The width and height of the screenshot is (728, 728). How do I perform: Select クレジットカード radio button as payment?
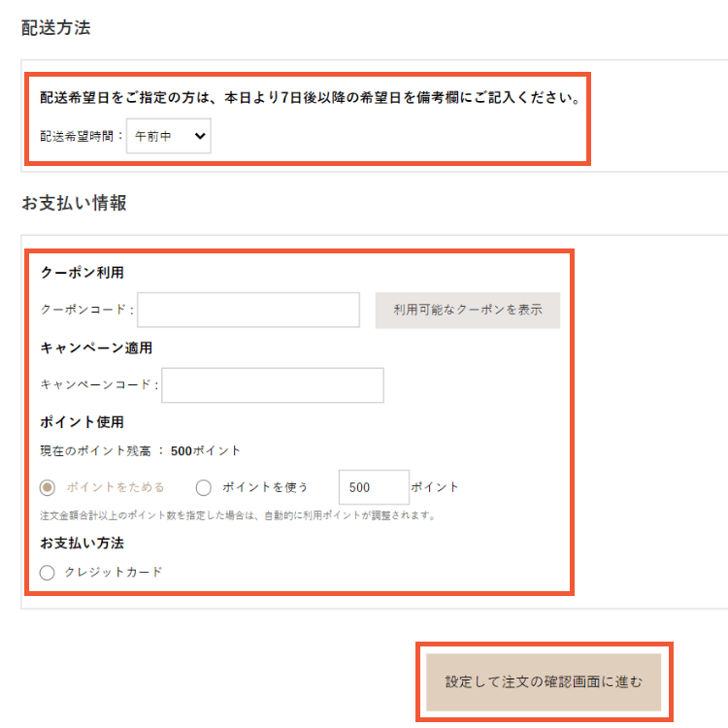point(48,573)
